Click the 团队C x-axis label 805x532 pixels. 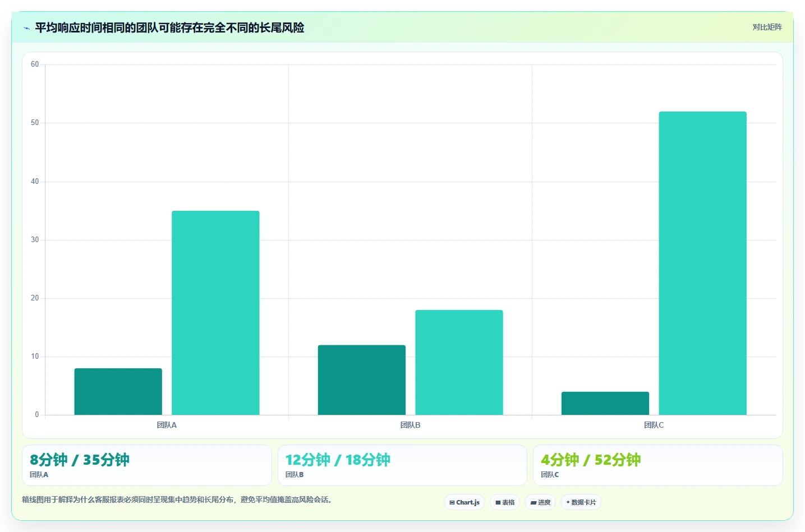[654, 425]
